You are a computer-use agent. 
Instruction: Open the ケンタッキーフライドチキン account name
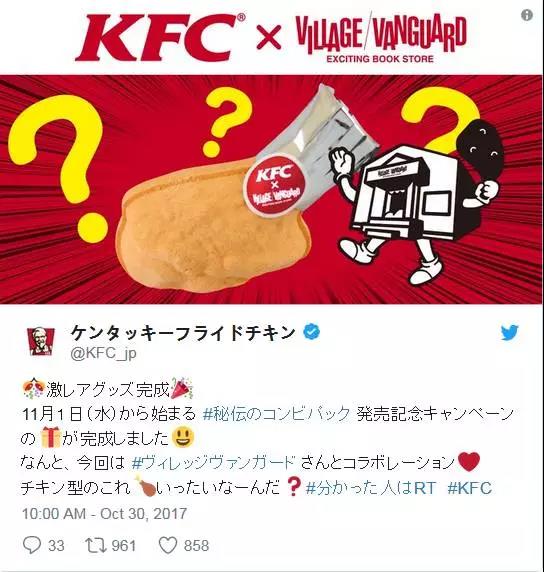(x=183, y=332)
